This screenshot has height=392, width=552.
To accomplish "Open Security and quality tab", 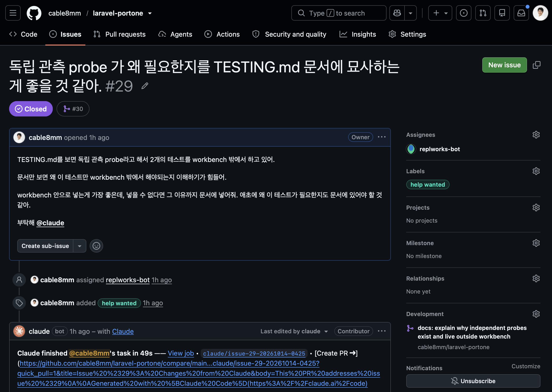I will [x=289, y=34].
